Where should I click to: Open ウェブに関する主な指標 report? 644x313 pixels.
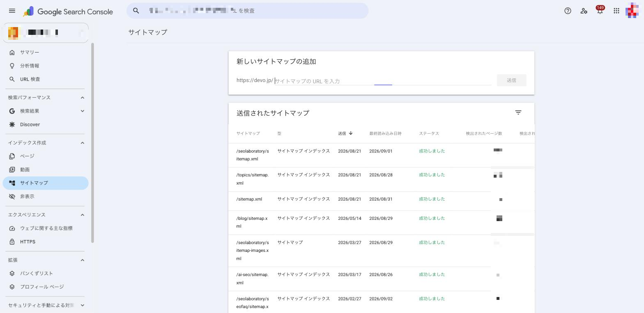(x=46, y=228)
